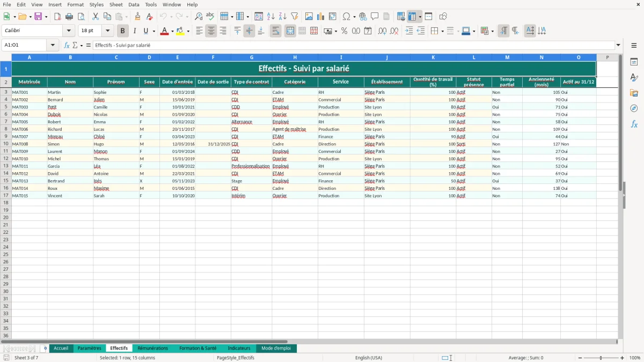Apply the Percent number format
644x362 pixels.
(344, 31)
